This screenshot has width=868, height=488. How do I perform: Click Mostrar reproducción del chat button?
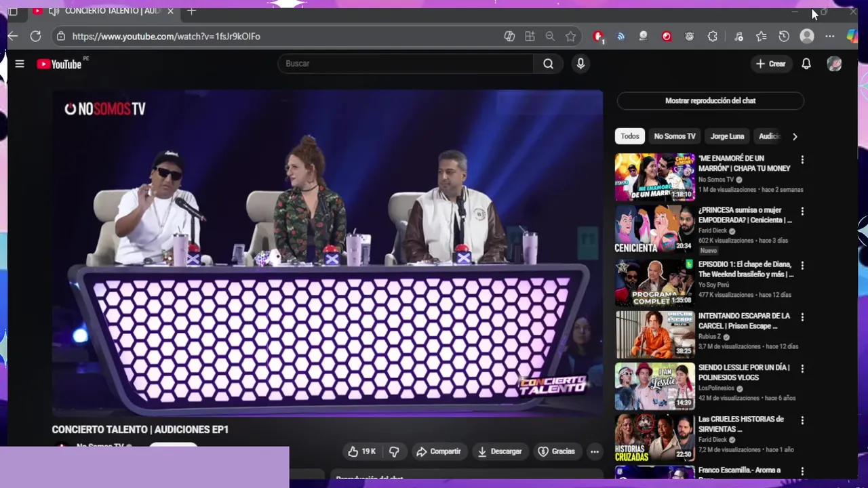click(x=710, y=101)
